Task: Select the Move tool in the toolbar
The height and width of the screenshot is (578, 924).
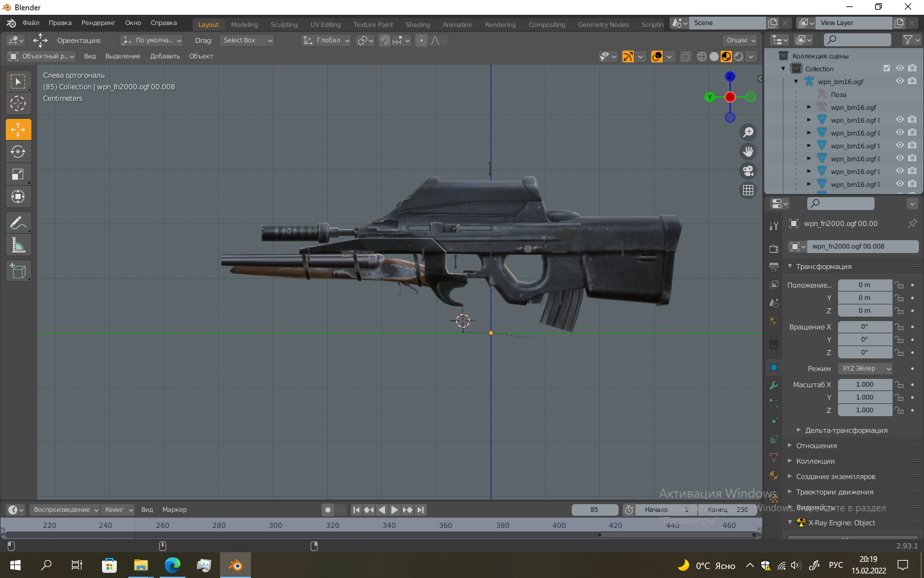Action: [18, 130]
